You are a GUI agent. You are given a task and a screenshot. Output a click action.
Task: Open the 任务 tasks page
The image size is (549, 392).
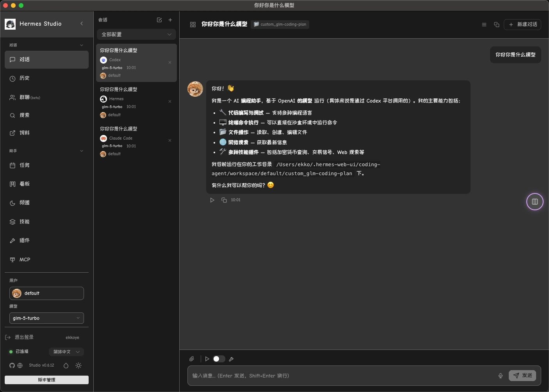point(46,165)
